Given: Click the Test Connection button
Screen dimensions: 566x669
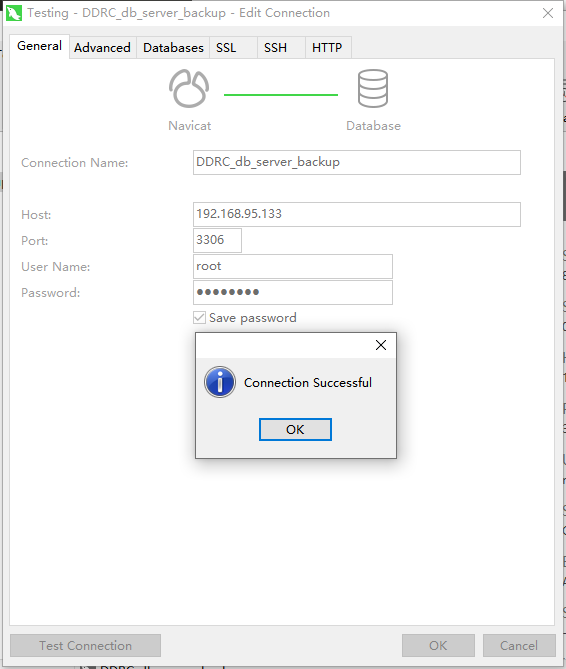Looking at the screenshot, I should (x=85, y=646).
